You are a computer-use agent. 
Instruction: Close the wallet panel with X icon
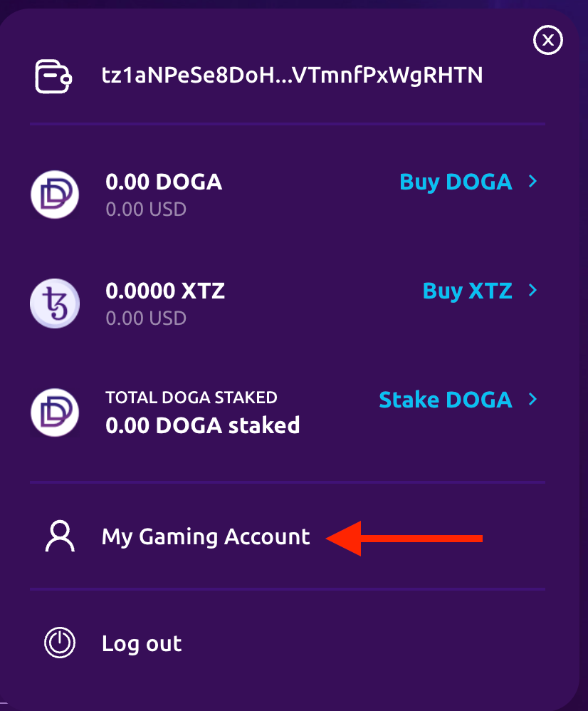tap(547, 41)
